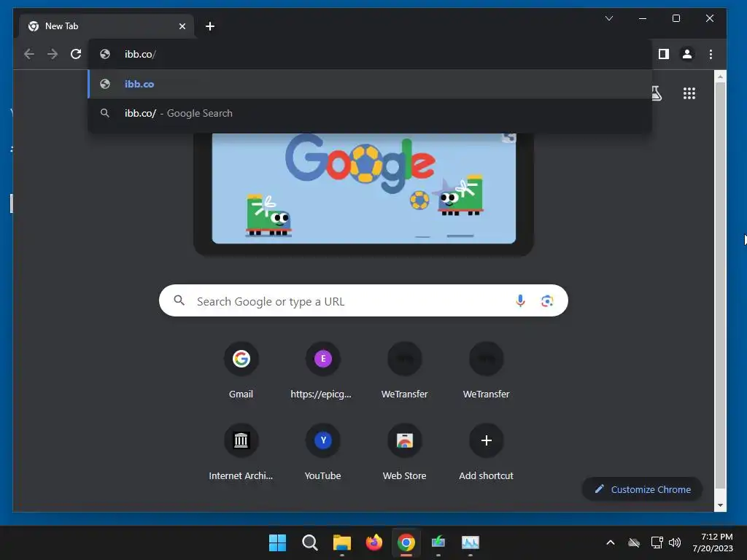Open a new tab with the plus button
747x560 pixels.
pos(210,26)
